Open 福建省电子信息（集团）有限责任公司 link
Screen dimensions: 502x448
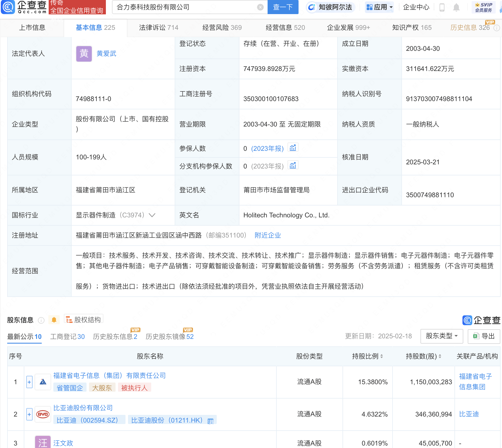(109, 376)
